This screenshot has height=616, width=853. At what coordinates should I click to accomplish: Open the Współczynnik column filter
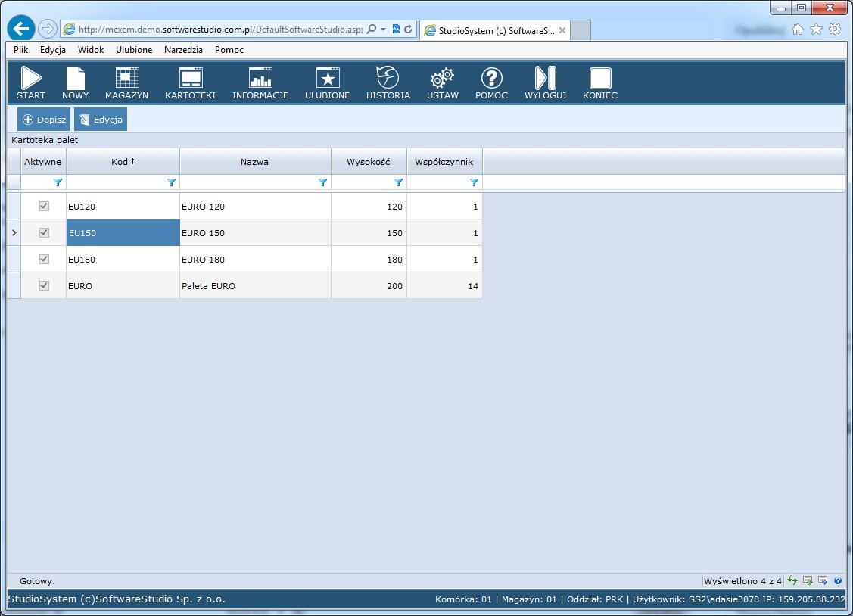[x=474, y=182]
